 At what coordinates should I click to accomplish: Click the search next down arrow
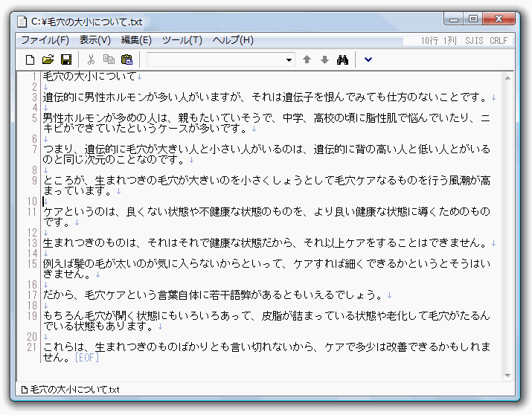[324, 59]
